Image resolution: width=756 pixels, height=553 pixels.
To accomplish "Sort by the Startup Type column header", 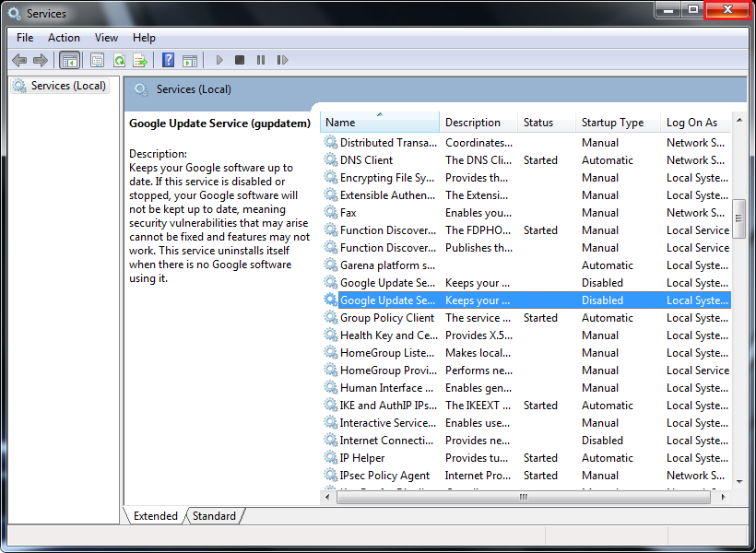I will 618,123.
